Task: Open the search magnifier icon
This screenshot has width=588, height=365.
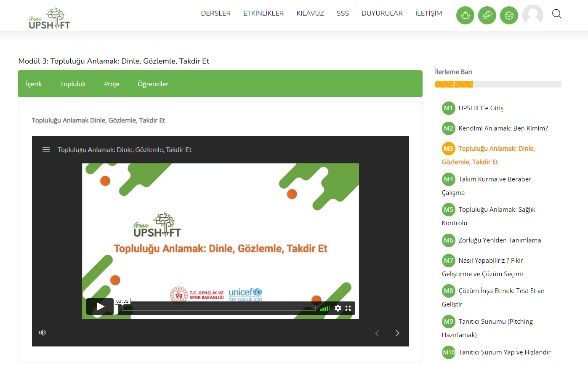Action: (556, 14)
